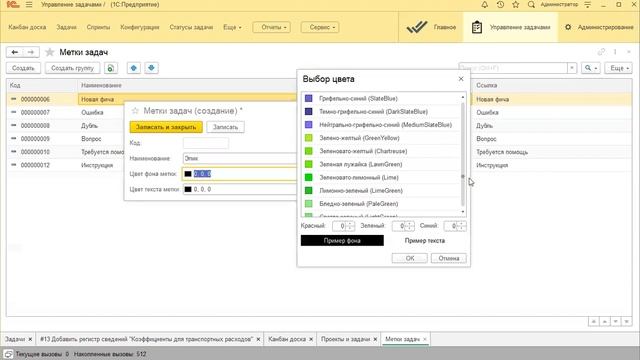This screenshot has height=360, width=640.
Task: Adjust the Синий value stepper
Action: 462,226
